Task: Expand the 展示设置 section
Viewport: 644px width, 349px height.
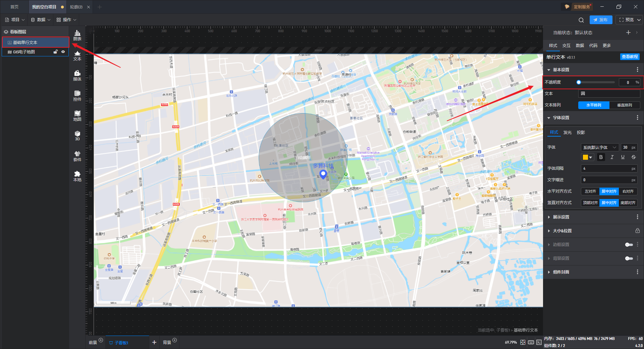Action: 549,217
